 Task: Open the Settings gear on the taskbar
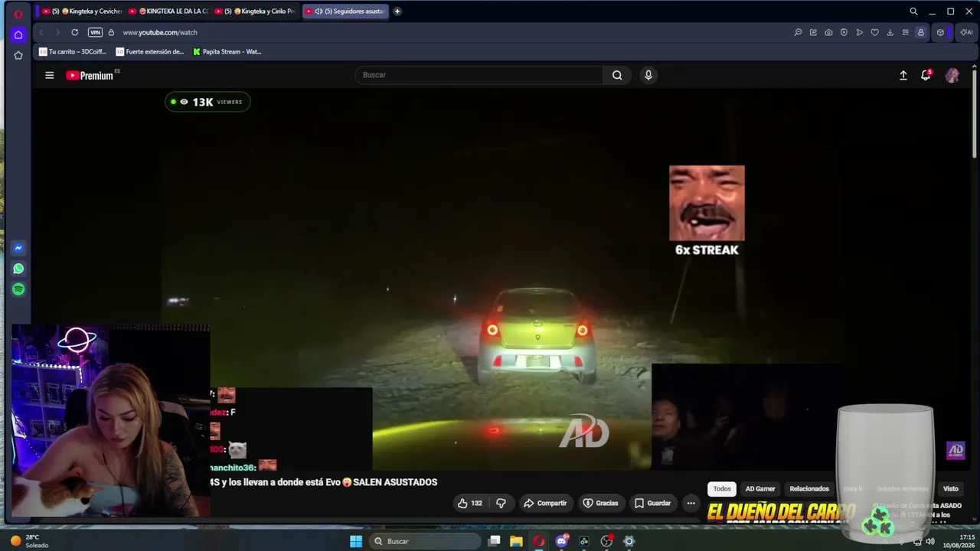tap(629, 541)
